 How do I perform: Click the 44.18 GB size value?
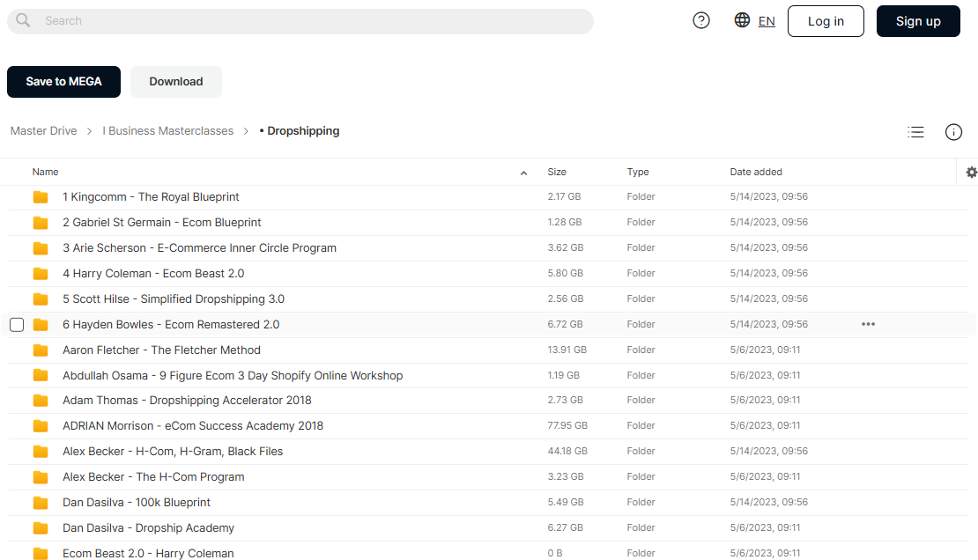[x=567, y=452]
